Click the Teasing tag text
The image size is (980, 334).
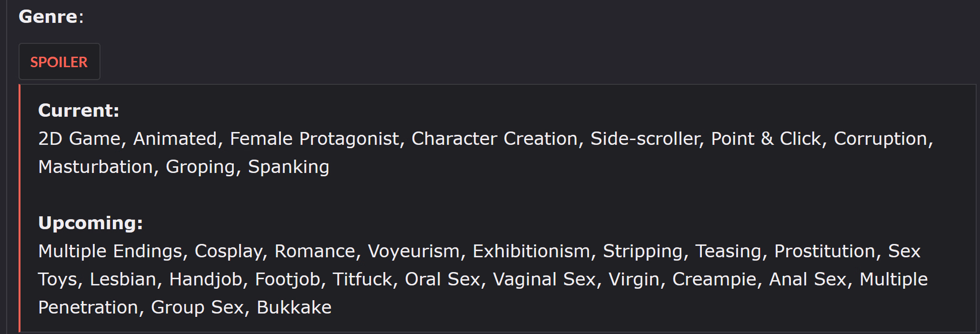(728, 251)
